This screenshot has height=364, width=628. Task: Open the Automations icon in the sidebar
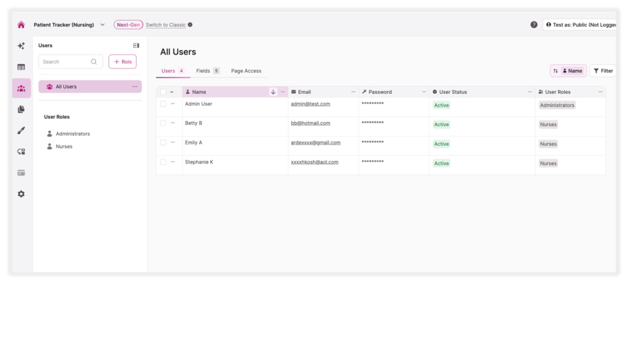pyautogui.click(x=21, y=151)
